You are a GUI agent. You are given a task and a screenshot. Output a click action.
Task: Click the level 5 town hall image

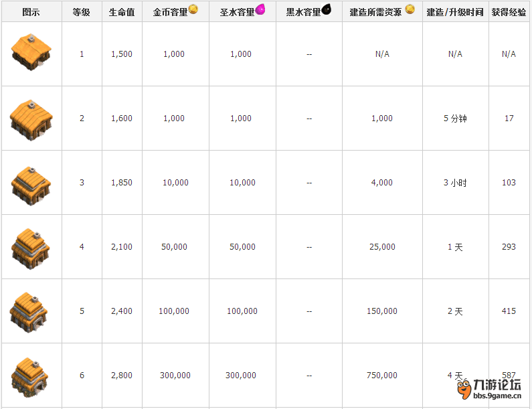pos(29,312)
